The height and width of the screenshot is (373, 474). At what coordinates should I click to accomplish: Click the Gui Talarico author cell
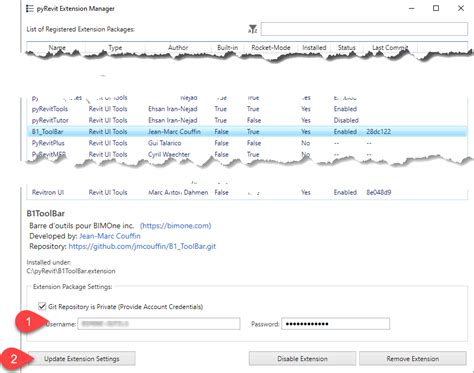point(165,143)
